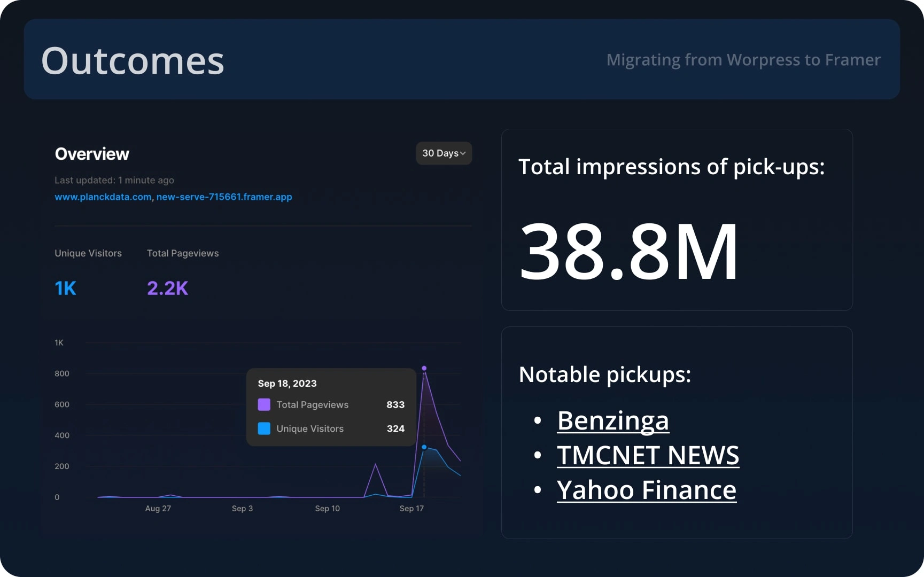The height and width of the screenshot is (577, 924).
Task: Select the Total Pageviews 2.2K metric
Action: [x=167, y=288]
